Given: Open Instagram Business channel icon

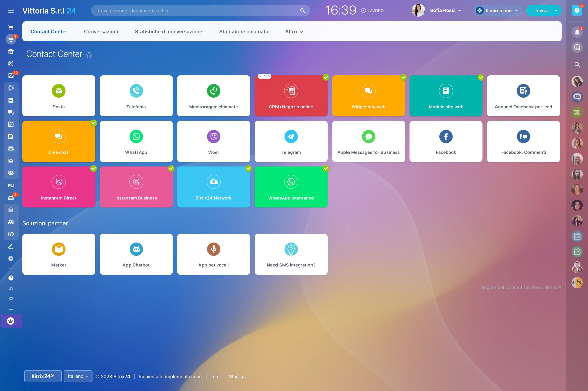Looking at the screenshot, I should [x=136, y=182].
